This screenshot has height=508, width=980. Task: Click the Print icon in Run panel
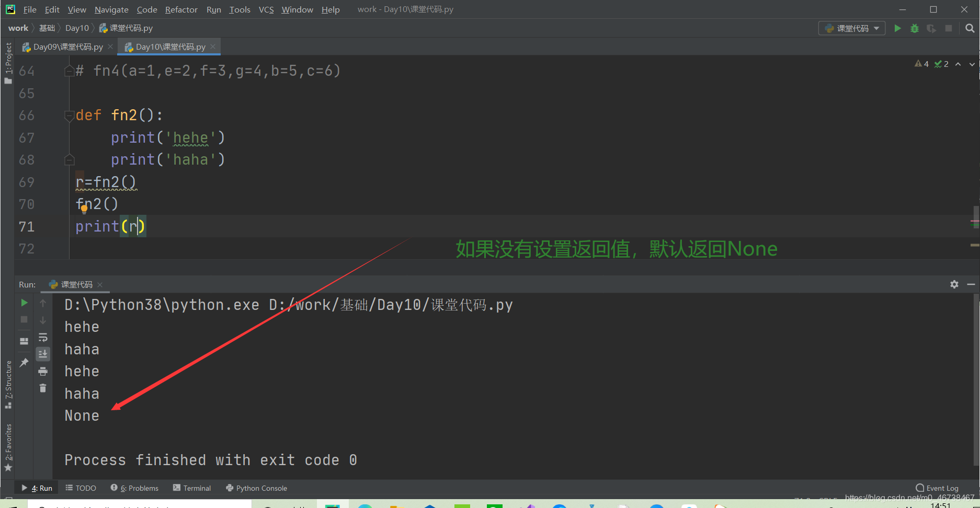pyautogui.click(x=43, y=372)
